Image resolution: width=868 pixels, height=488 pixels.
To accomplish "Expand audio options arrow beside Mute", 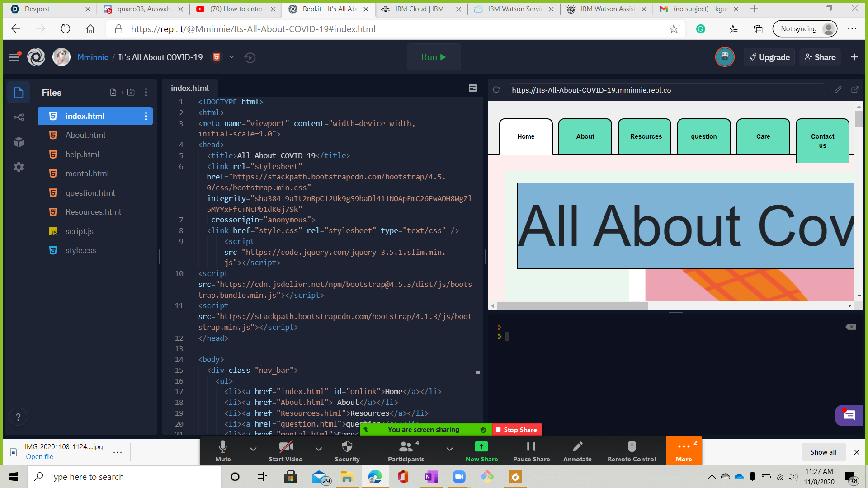I will [x=253, y=449].
